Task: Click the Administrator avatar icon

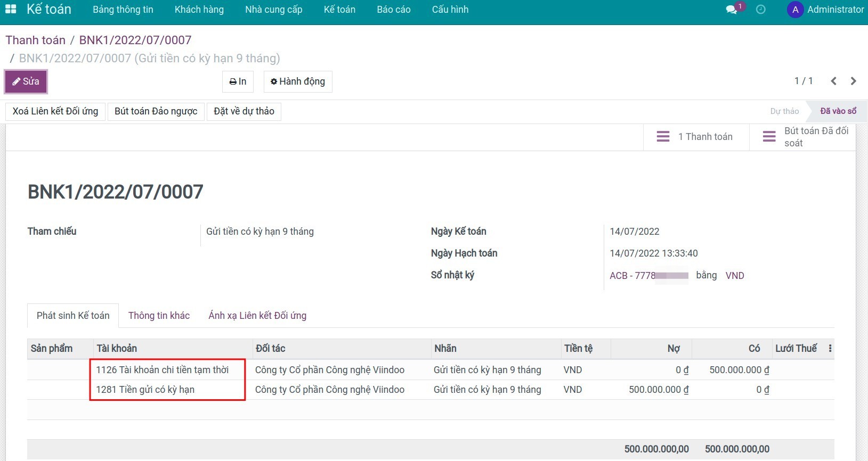Action: point(795,10)
